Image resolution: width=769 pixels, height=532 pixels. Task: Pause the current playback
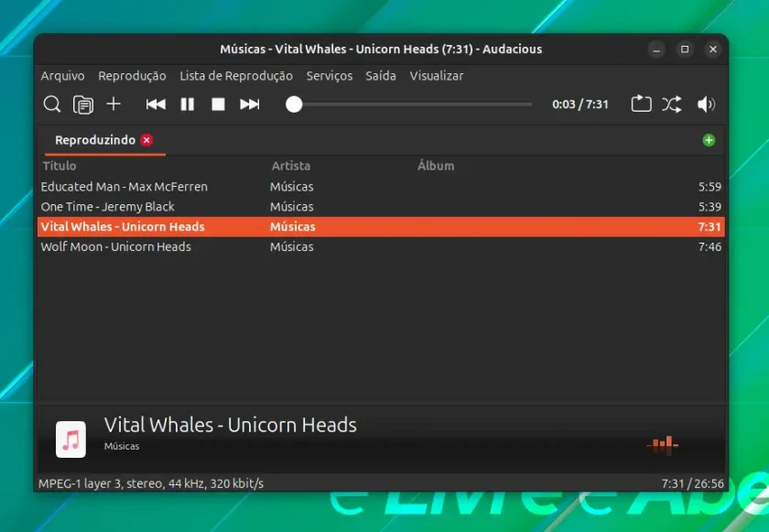pyautogui.click(x=188, y=104)
